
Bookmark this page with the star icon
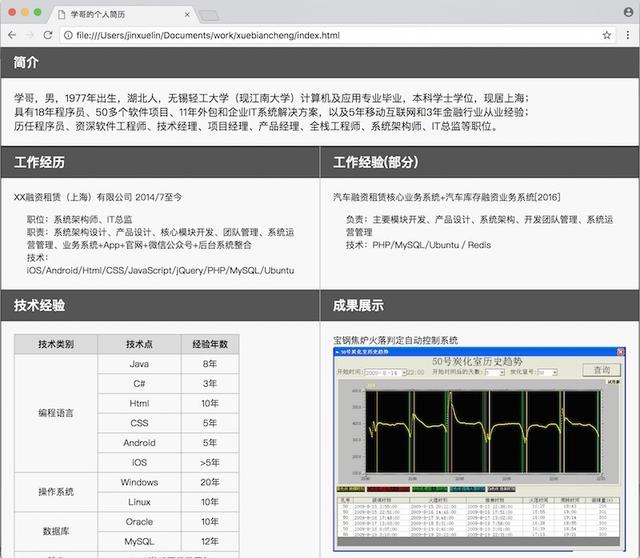[607, 35]
